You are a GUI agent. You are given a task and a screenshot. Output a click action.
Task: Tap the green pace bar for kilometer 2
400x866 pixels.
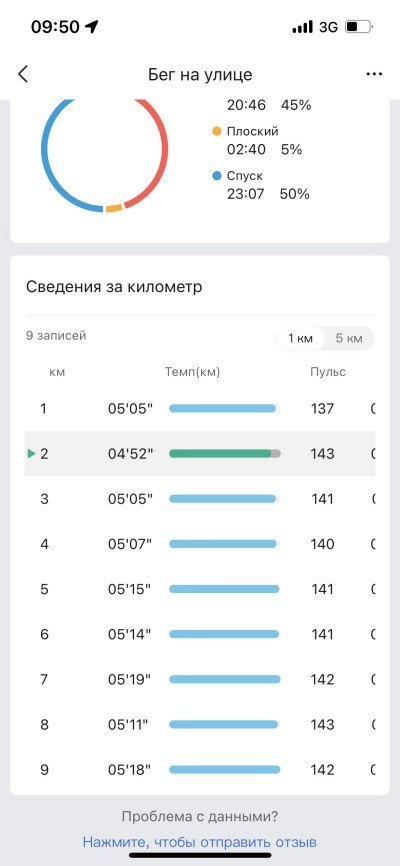click(220, 453)
